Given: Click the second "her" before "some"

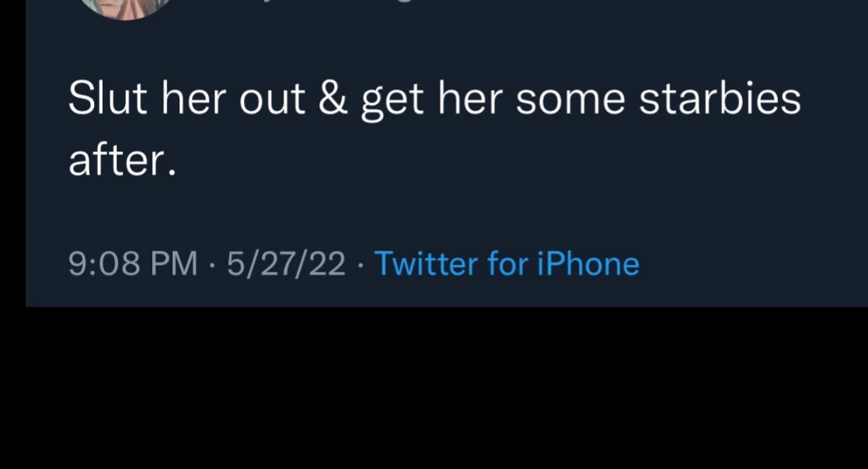Looking at the screenshot, I should pyautogui.click(x=469, y=101).
